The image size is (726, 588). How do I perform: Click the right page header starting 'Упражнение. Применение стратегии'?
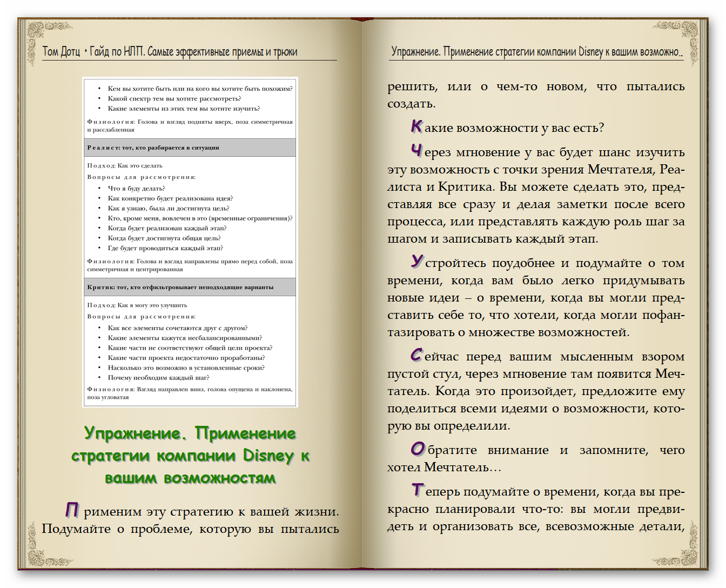click(x=536, y=52)
